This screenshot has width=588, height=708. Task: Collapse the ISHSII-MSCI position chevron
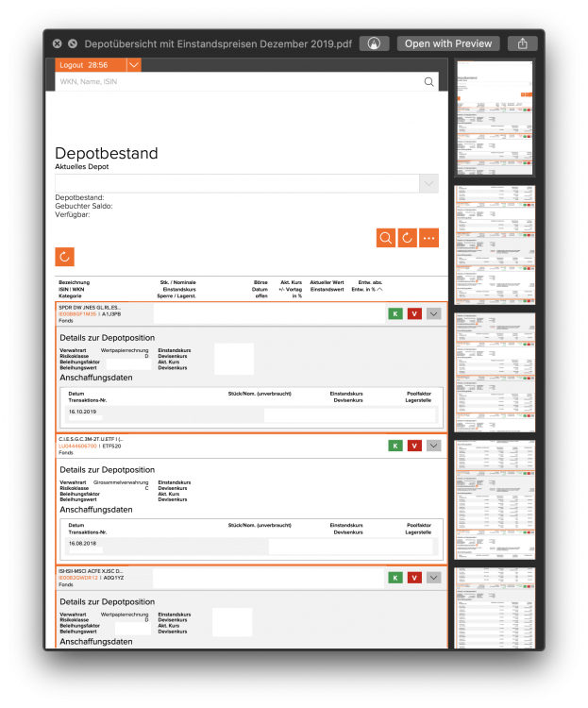[433, 578]
